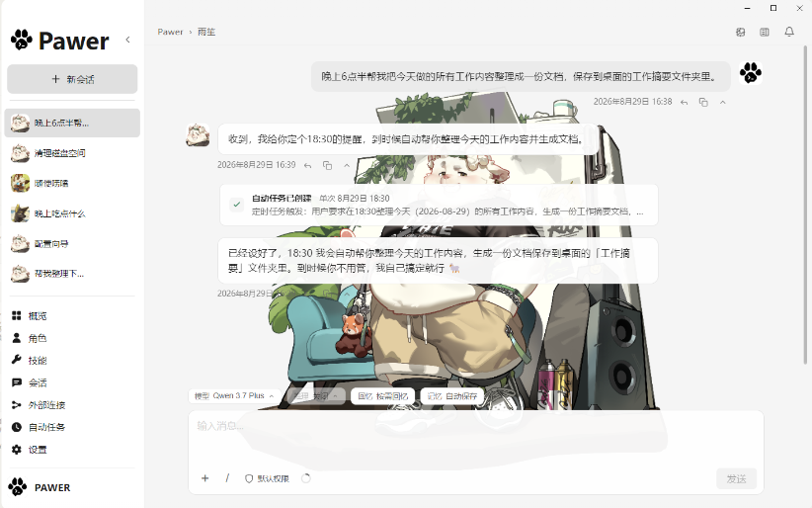This screenshot has height=508, width=812.
Task: Click the 技能 wrench icon
Action: point(17,361)
